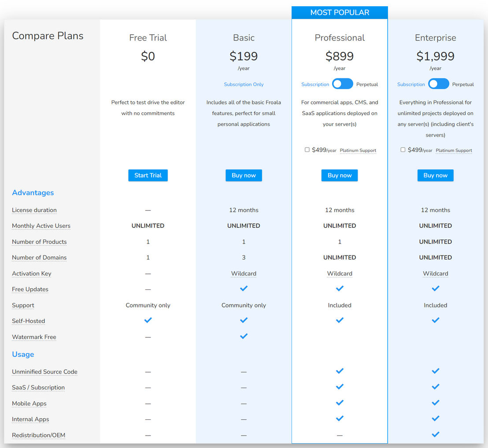Click the SaaS / Subscription label
The height and width of the screenshot is (448, 488).
(38, 388)
